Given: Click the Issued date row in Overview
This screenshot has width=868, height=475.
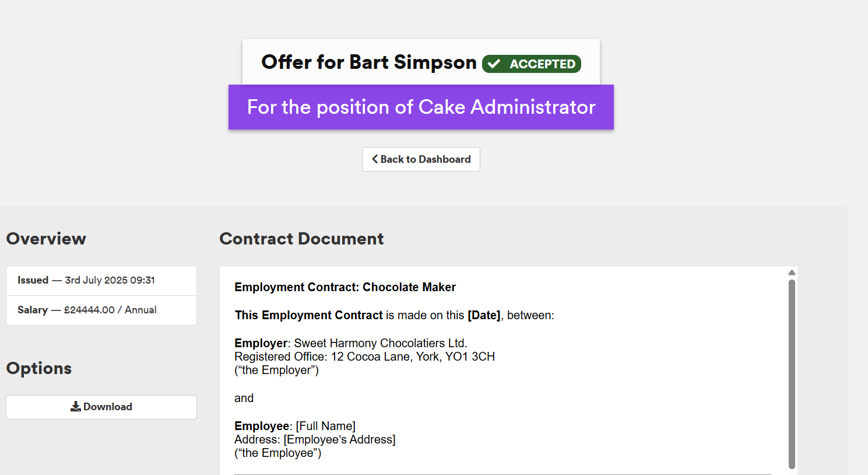Looking at the screenshot, I should point(101,281).
